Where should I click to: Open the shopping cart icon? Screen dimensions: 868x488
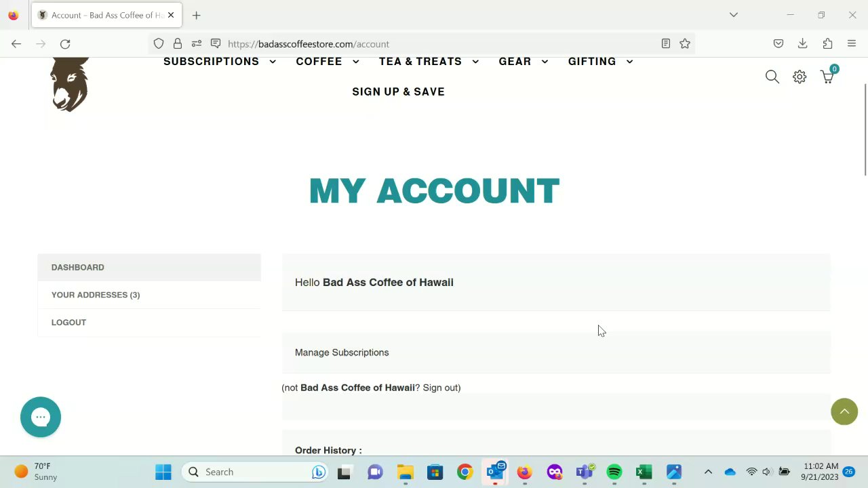pos(827,77)
